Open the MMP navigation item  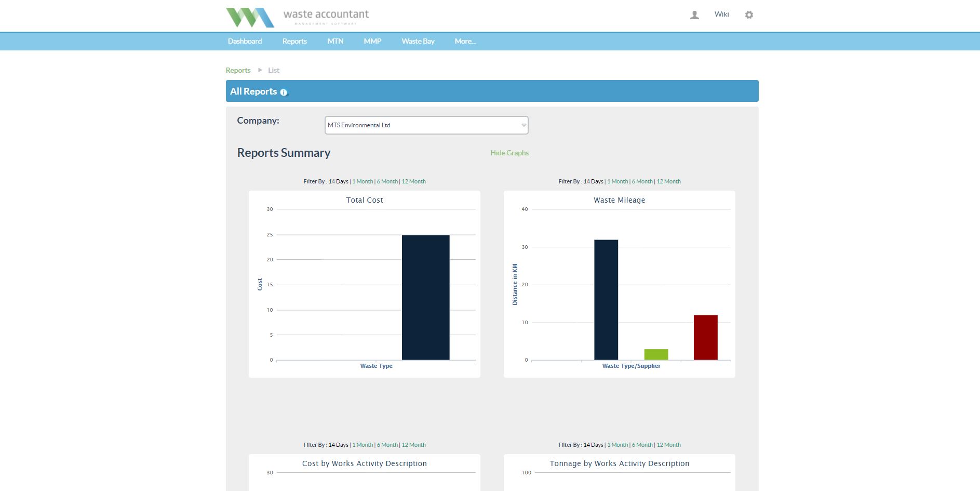pos(372,42)
